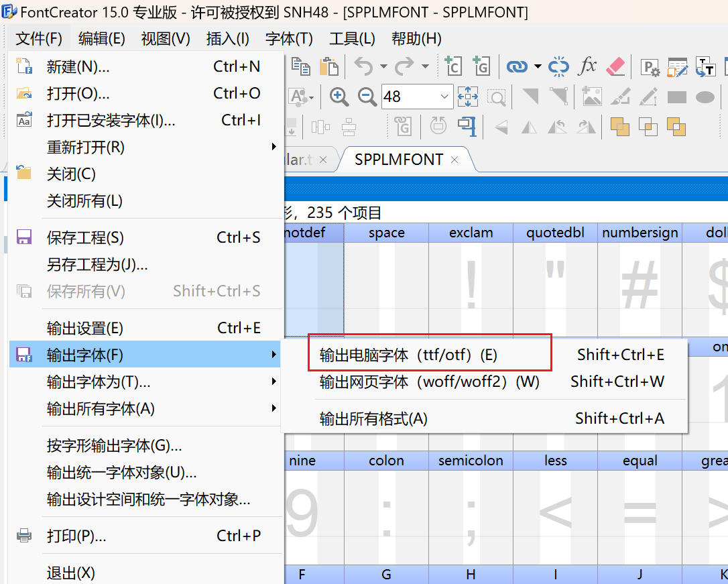
Task: Open the fx glyph transformer icon
Action: tap(587, 66)
